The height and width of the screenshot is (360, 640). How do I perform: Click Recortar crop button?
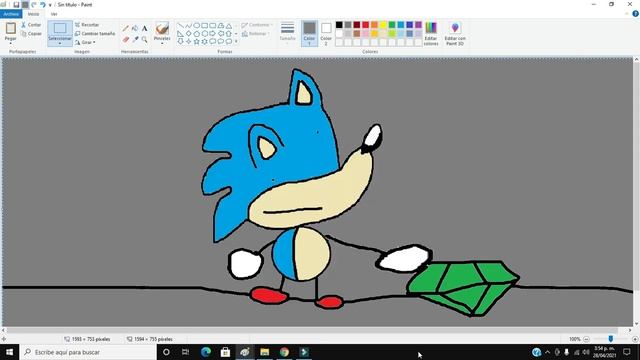(x=87, y=25)
